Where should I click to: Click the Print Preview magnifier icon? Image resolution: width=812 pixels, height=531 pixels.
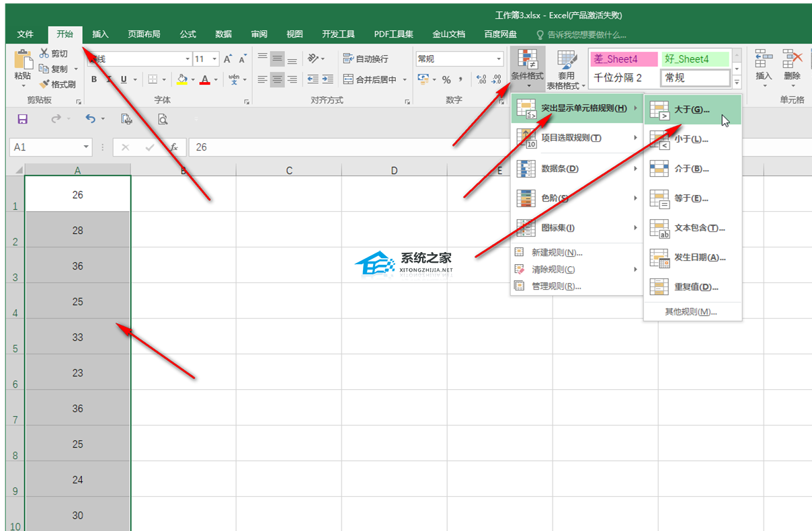[x=162, y=119]
